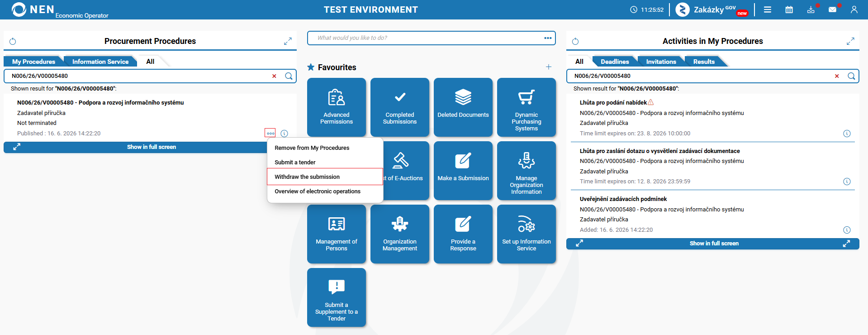Run search in Activities panel field

coord(851,76)
